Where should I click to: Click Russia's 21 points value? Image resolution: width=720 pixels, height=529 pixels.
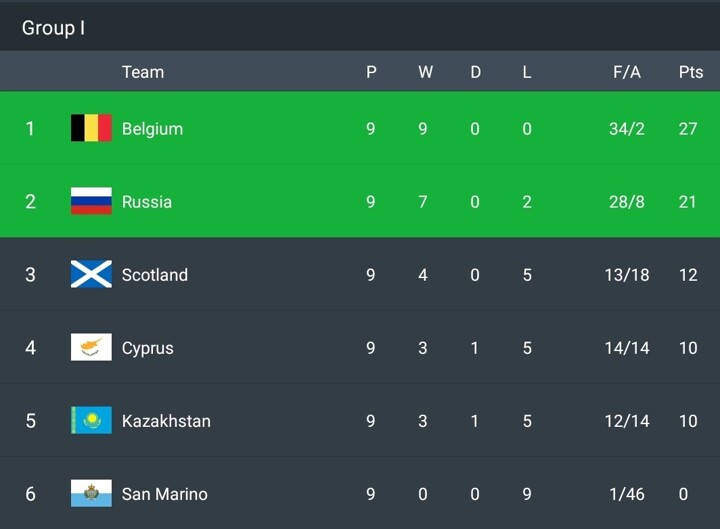click(687, 202)
